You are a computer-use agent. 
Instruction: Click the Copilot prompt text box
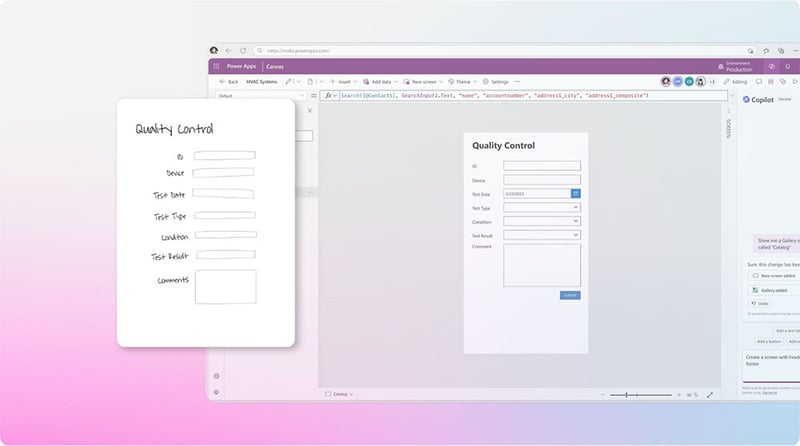click(x=771, y=365)
